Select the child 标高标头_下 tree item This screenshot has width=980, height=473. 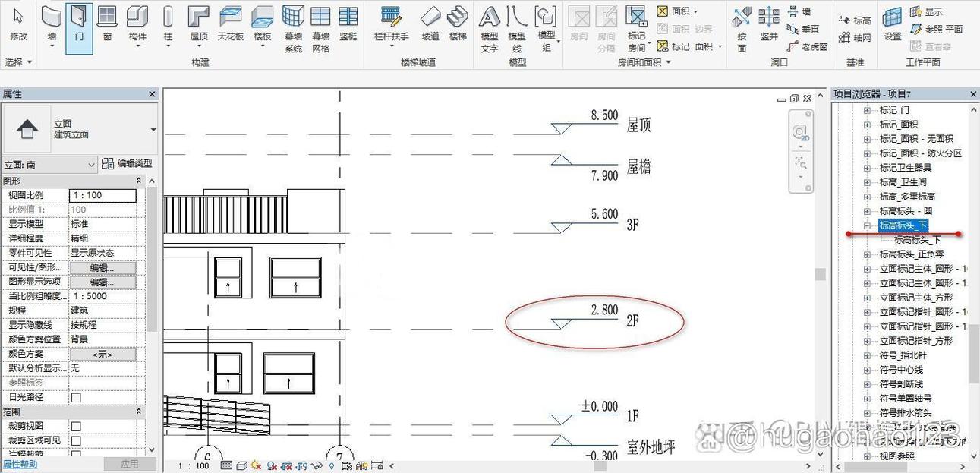coord(917,240)
